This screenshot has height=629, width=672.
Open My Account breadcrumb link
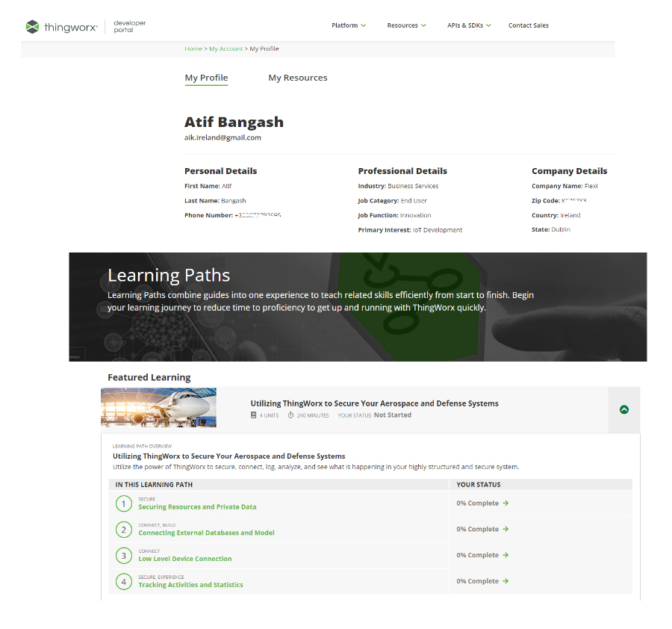(225, 49)
